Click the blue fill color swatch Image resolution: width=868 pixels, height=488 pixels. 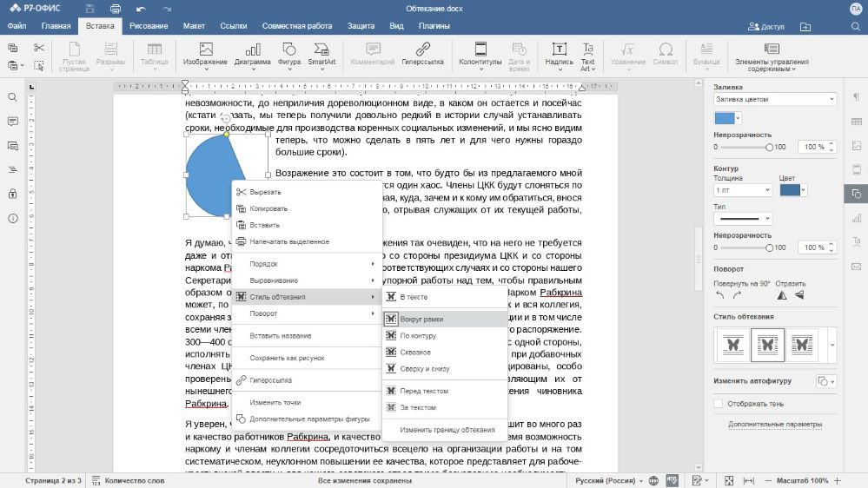723,118
